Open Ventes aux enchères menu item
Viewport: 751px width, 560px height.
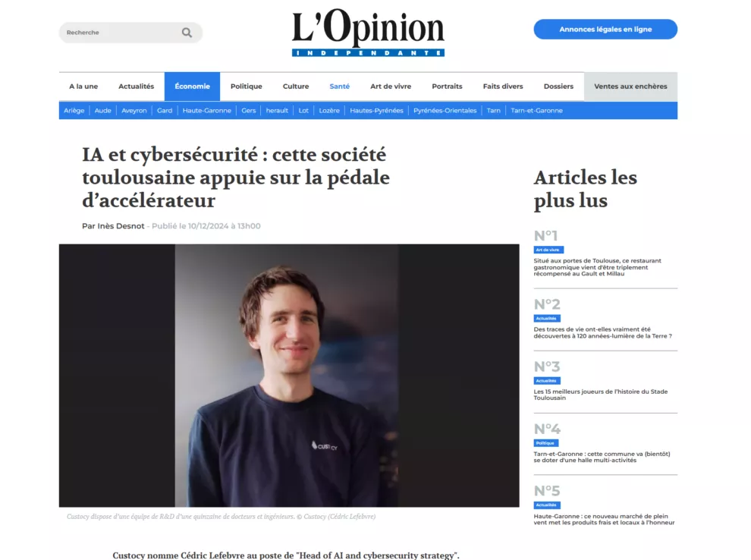[x=630, y=87]
